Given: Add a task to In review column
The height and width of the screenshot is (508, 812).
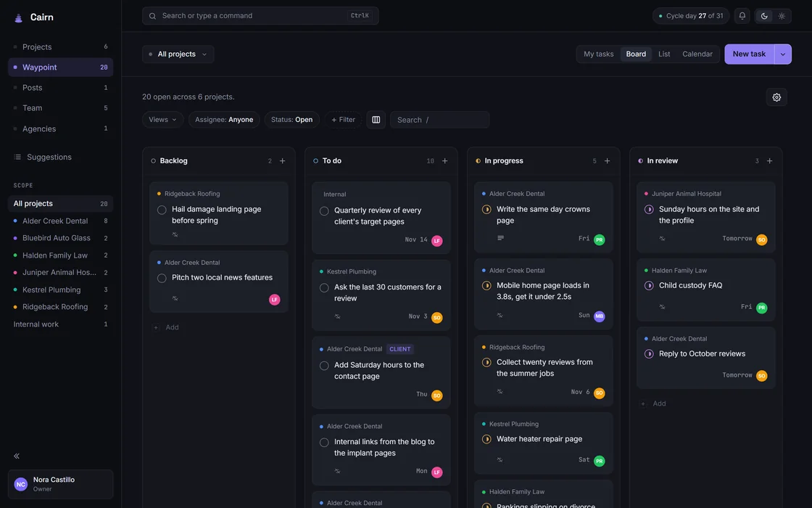Looking at the screenshot, I should pos(769,161).
